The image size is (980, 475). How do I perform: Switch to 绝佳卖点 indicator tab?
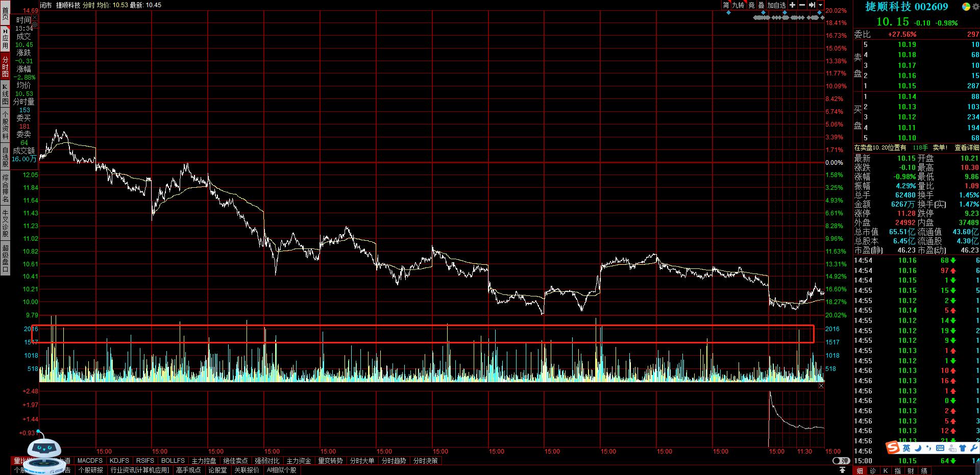[x=235, y=461]
